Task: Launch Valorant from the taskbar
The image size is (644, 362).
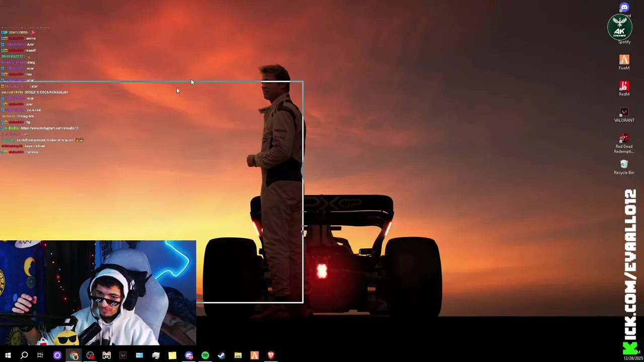Action: pyautogui.click(x=123, y=355)
